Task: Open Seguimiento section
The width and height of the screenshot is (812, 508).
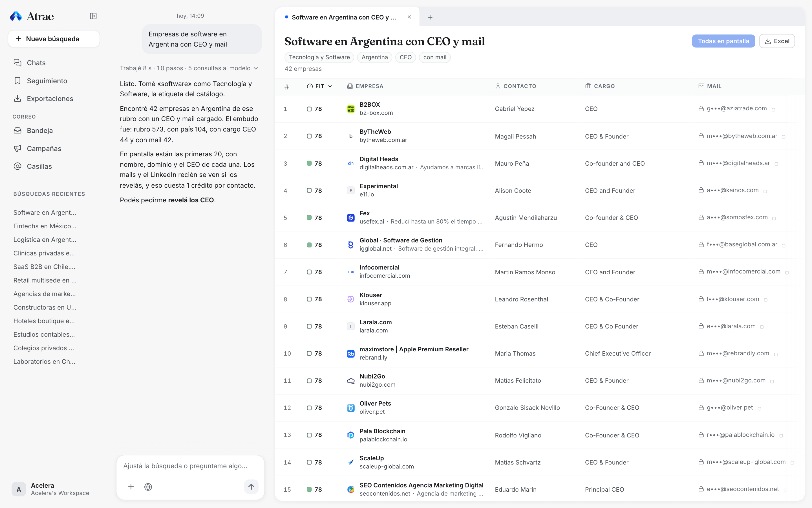Action: [40, 81]
